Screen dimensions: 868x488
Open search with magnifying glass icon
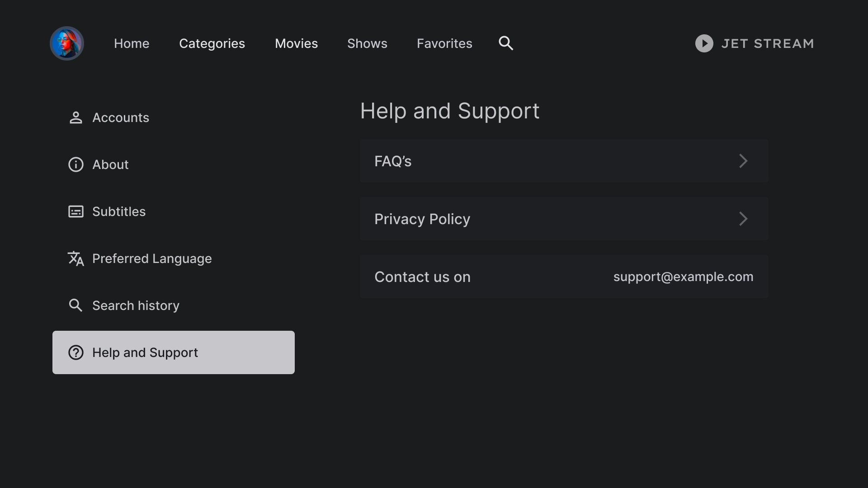[x=506, y=43]
